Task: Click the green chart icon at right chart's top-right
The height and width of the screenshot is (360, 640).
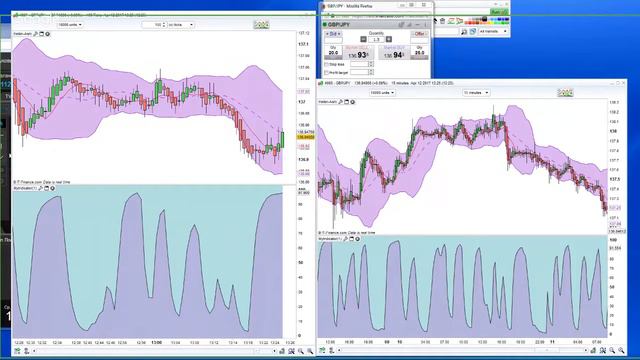Action: (x=565, y=93)
